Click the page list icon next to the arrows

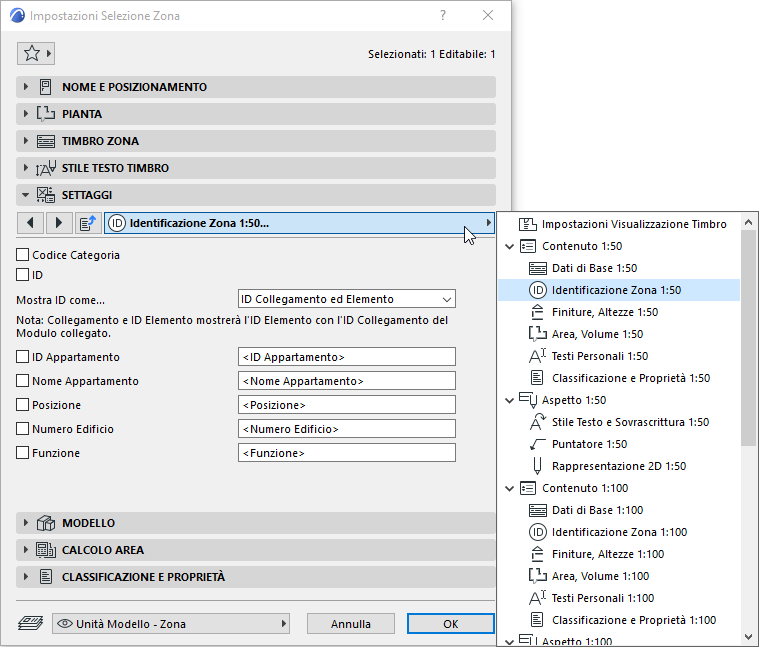pyautogui.click(x=88, y=223)
